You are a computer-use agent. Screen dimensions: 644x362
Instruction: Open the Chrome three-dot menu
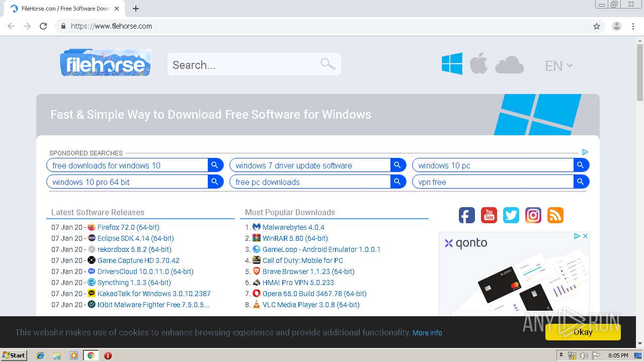(633, 26)
